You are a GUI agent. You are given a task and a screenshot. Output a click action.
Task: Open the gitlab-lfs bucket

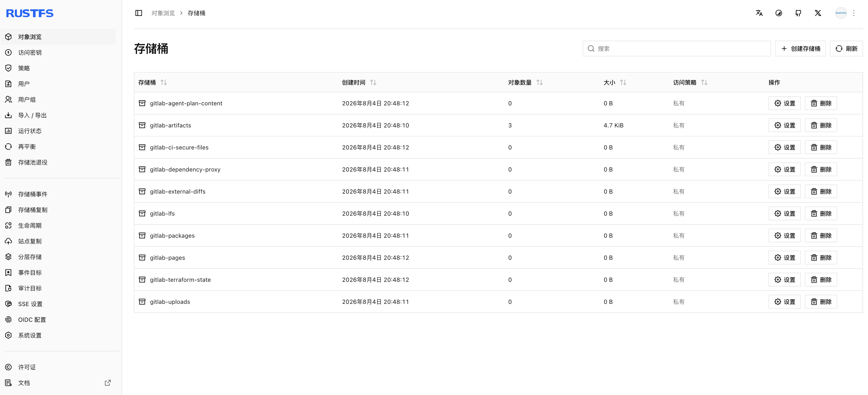coord(162,213)
